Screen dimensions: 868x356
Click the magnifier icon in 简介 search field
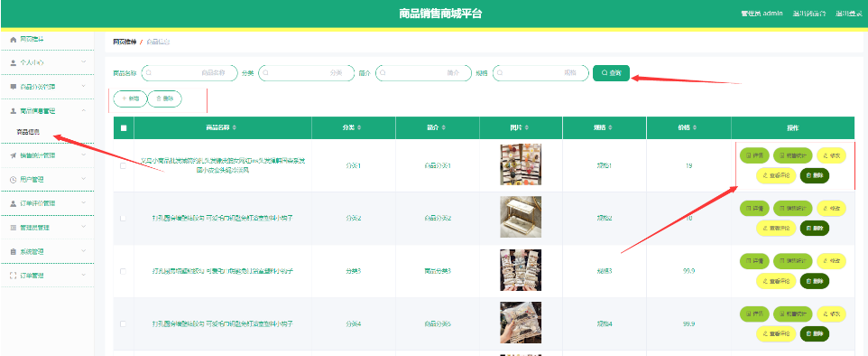(383, 72)
